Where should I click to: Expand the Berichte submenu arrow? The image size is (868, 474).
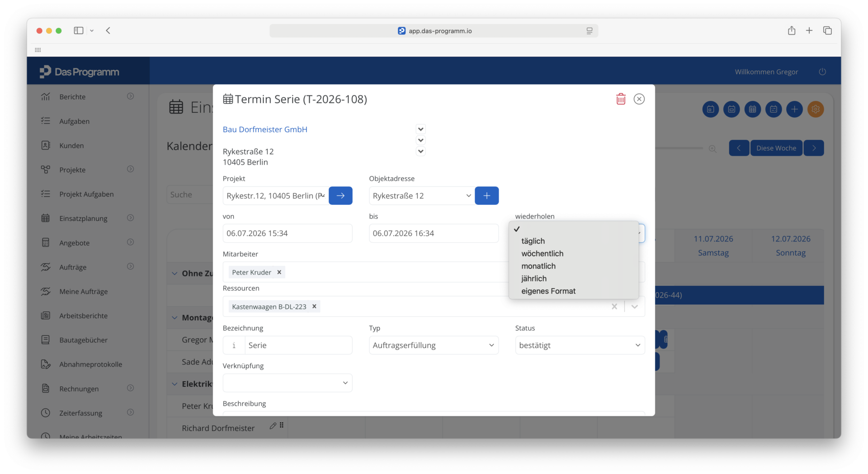(130, 96)
